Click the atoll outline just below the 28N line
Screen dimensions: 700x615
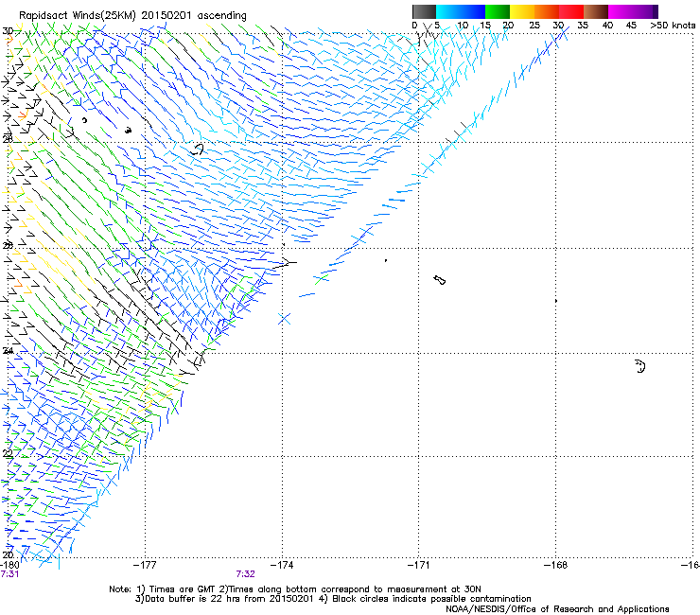pyautogui.click(x=197, y=149)
